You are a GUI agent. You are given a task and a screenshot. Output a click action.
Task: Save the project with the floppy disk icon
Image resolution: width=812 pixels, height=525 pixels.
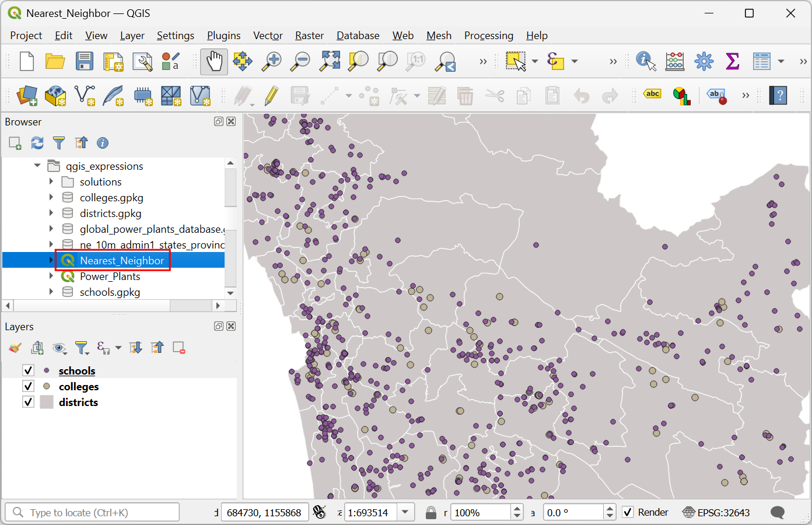84,61
